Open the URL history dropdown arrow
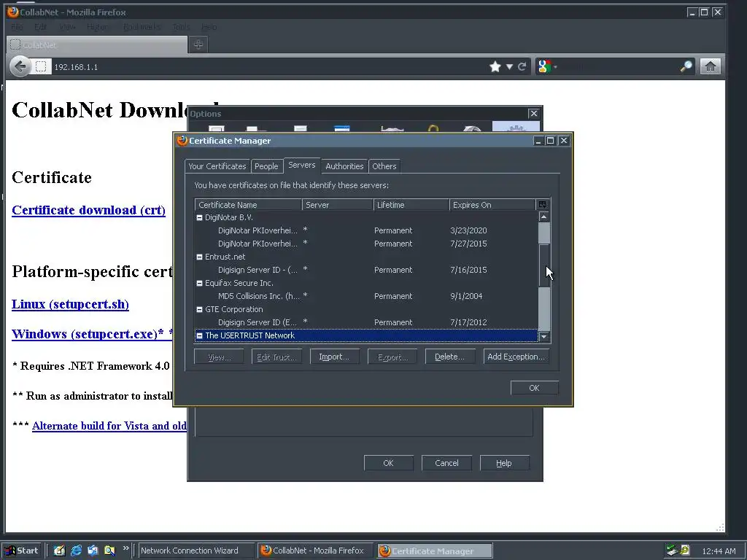 point(509,66)
